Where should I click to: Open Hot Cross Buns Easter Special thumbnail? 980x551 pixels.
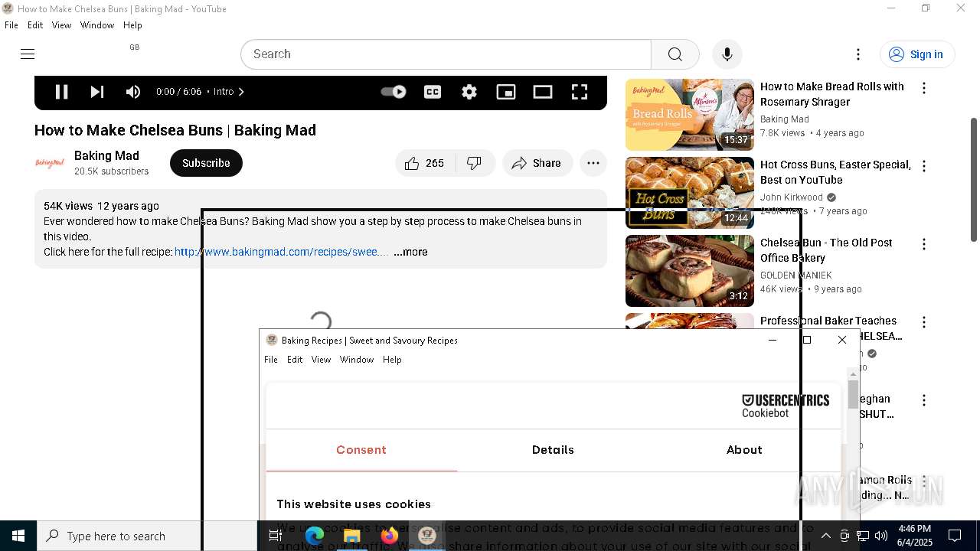pyautogui.click(x=690, y=193)
